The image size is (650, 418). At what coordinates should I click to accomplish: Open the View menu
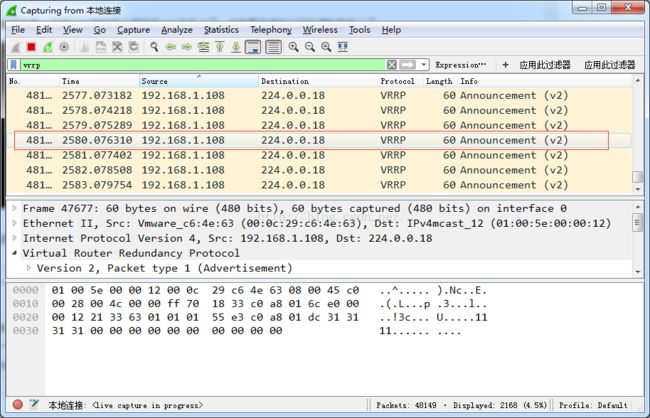point(73,30)
